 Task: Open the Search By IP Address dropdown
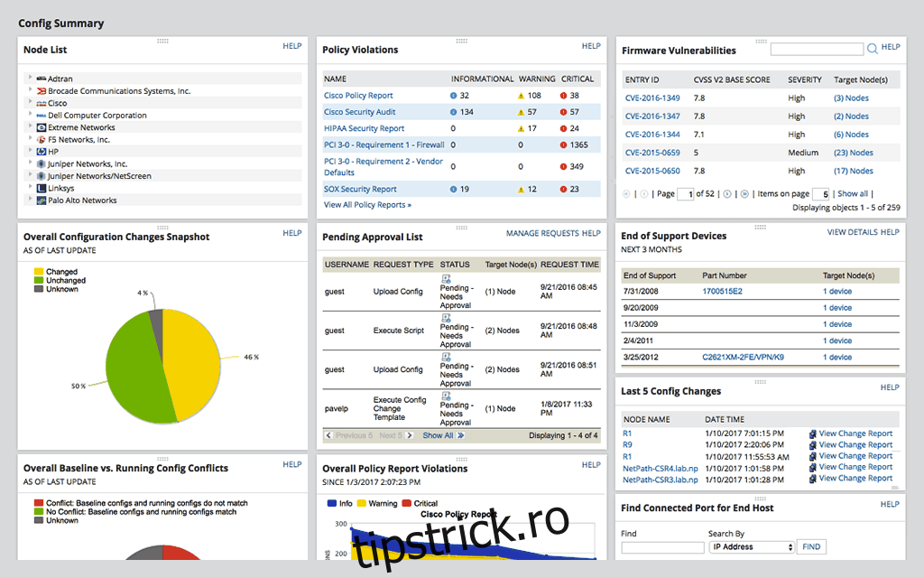click(752, 547)
